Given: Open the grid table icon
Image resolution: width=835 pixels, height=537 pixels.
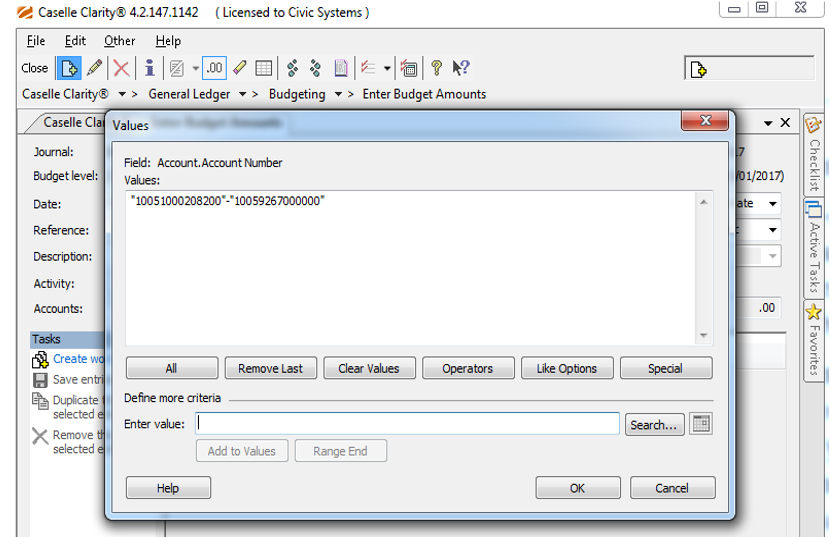Looking at the screenshot, I should pos(264,68).
